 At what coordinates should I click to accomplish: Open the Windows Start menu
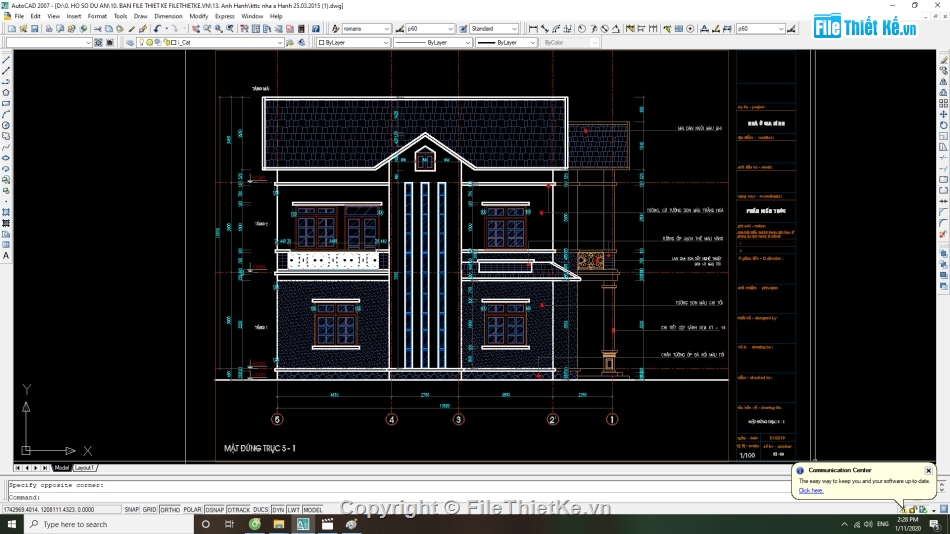pos(12,524)
